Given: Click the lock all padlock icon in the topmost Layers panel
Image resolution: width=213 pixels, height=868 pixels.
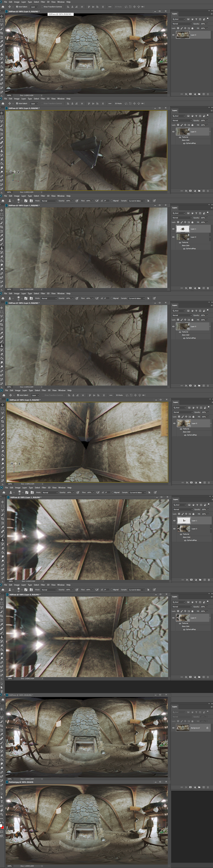Looking at the screenshot, I should pyautogui.click(x=192, y=28).
